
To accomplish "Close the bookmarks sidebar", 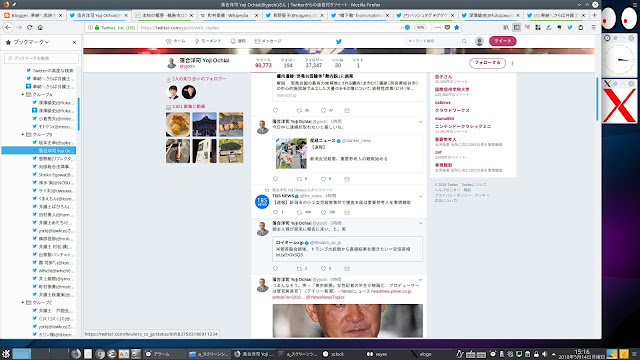I will point(74,42).
